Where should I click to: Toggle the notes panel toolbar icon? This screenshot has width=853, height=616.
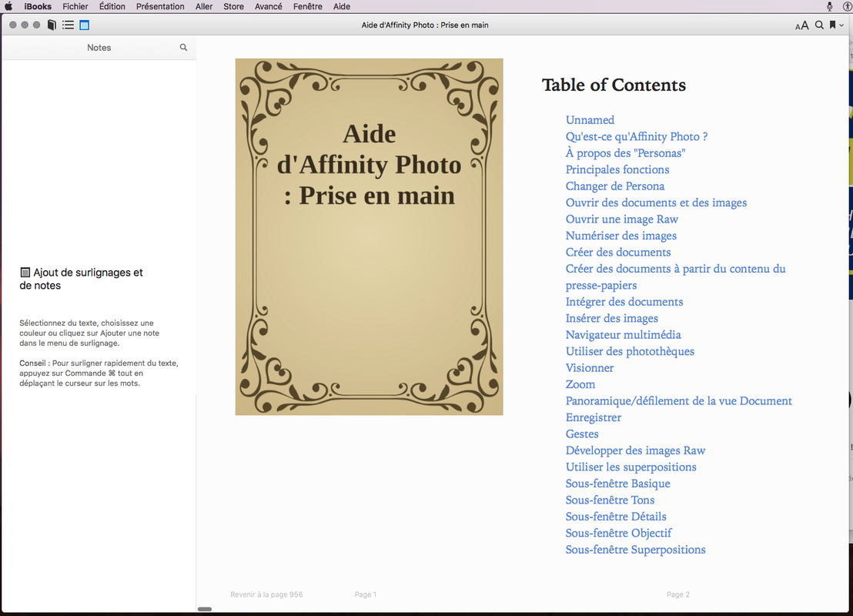85,25
